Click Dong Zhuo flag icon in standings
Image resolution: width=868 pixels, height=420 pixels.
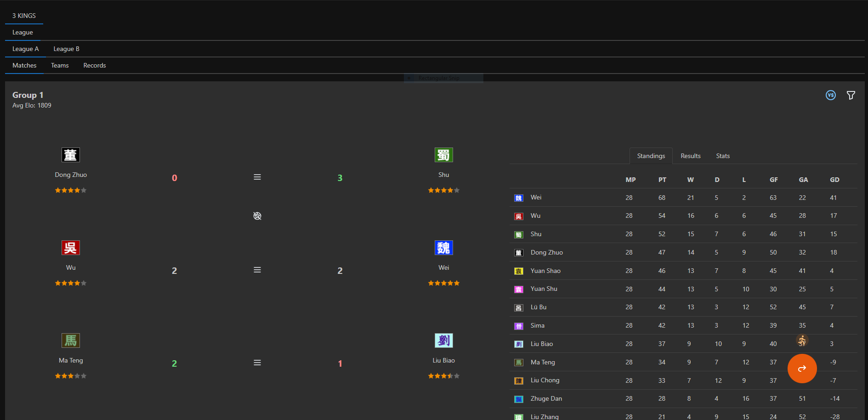click(519, 253)
